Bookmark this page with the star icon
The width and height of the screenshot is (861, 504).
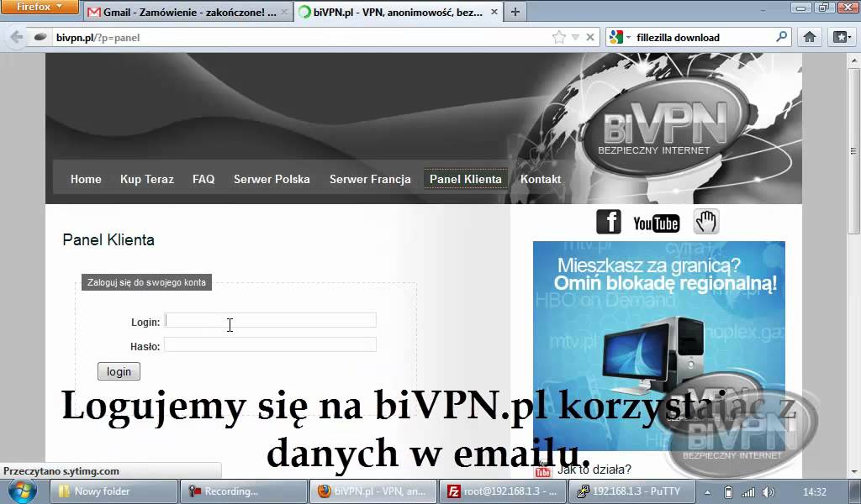coord(559,37)
